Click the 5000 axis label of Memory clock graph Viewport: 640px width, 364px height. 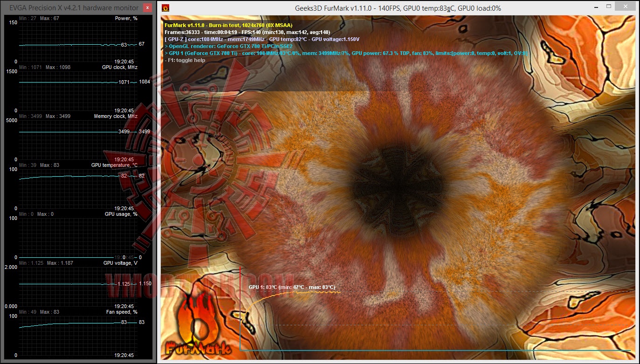[x=11, y=121]
